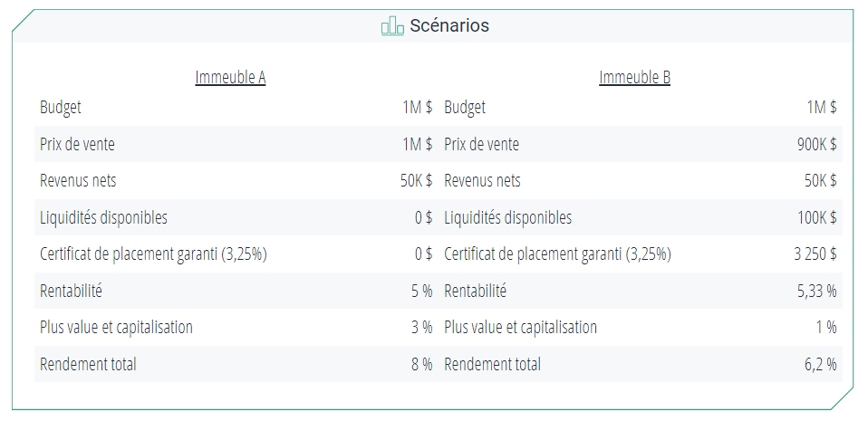Click Immeuble B Revenus nets label

coord(482,181)
